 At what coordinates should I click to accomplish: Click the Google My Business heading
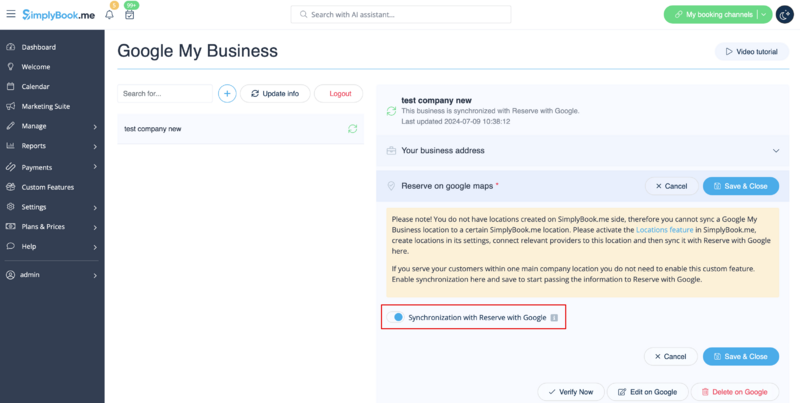click(197, 51)
